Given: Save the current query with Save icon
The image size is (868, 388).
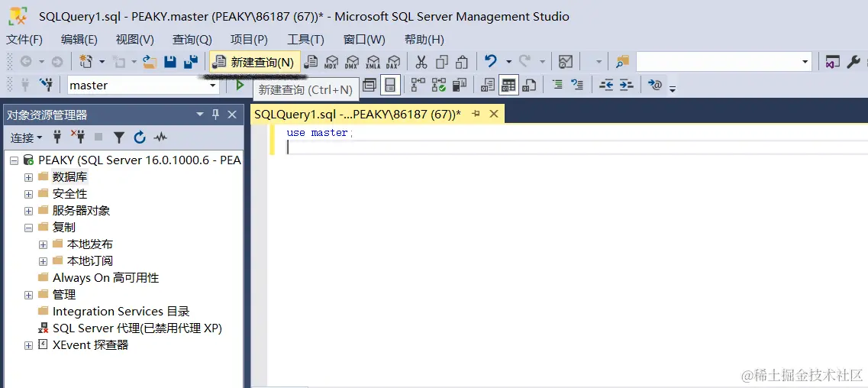Looking at the screenshot, I should tap(170, 61).
